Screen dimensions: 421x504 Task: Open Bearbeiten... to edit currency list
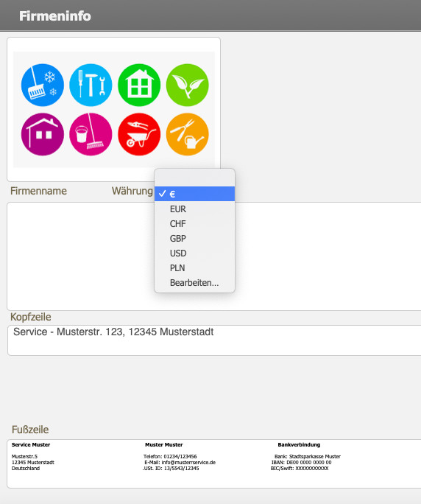[x=194, y=283]
